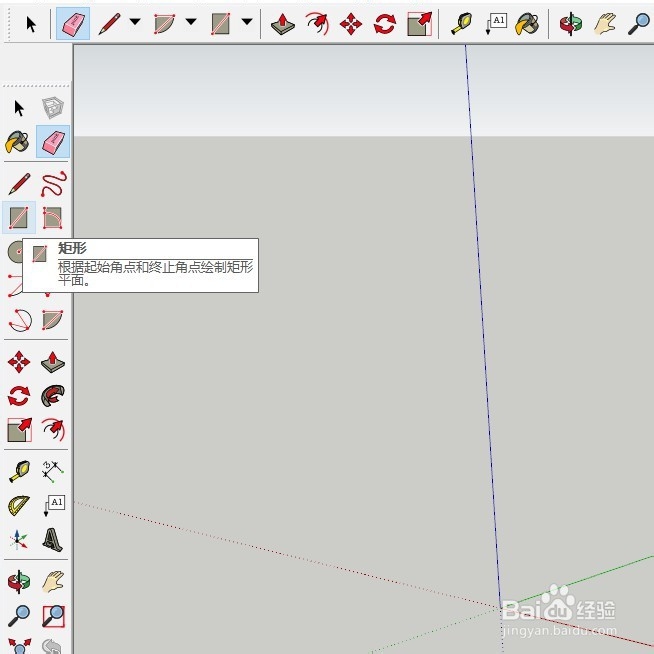Select the Rectangle tool in the top toolbar
654x654 pixels.
coord(221,23)
